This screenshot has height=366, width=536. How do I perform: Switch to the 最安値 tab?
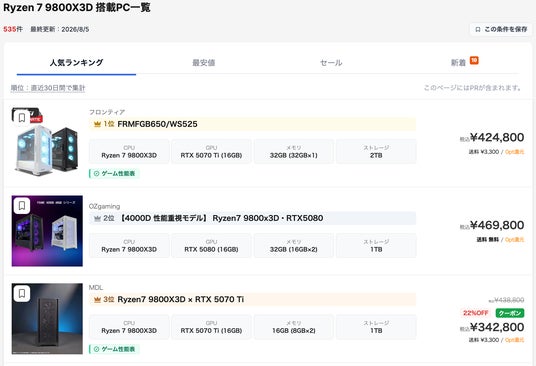[204, 63]
